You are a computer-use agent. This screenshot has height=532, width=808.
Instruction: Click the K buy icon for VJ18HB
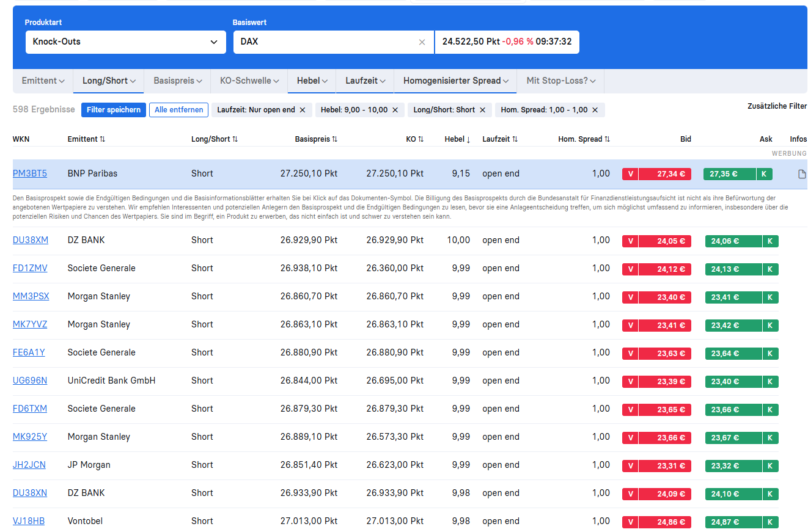(770, 522)
